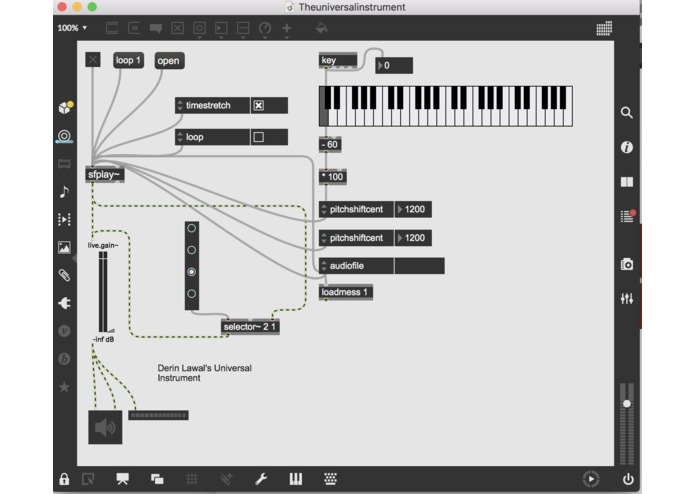Image resolution: width=695 pixels, height=494 pixels.
Task: Open the concentric circles sidebar icon
Action: (64, 136)
